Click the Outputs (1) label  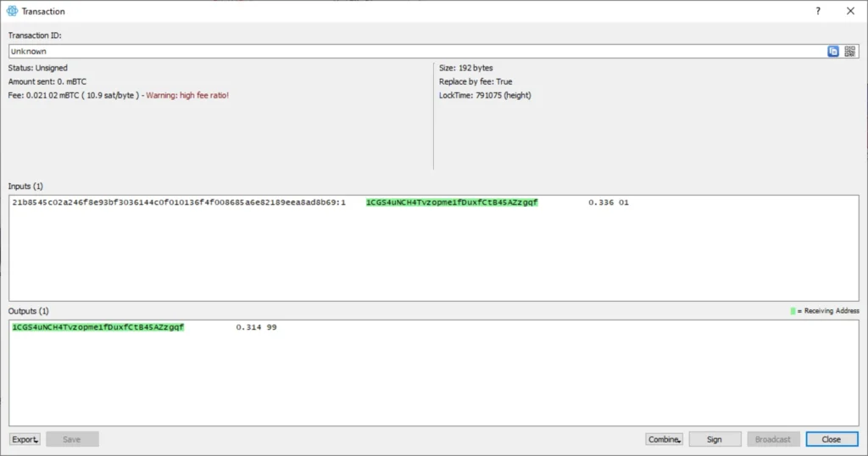pos(28,311)
